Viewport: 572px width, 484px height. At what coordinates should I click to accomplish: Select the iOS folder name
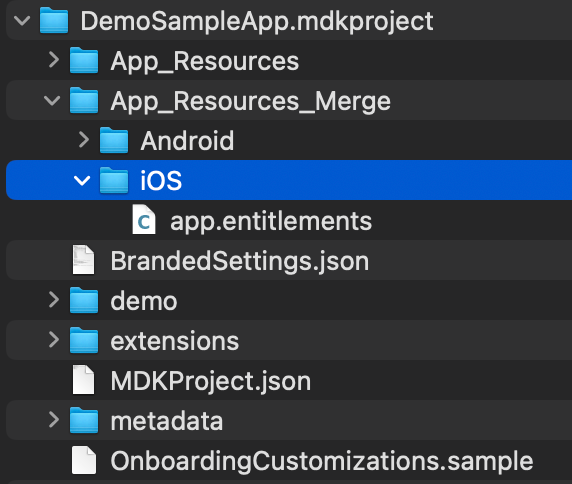coord(161,181)
